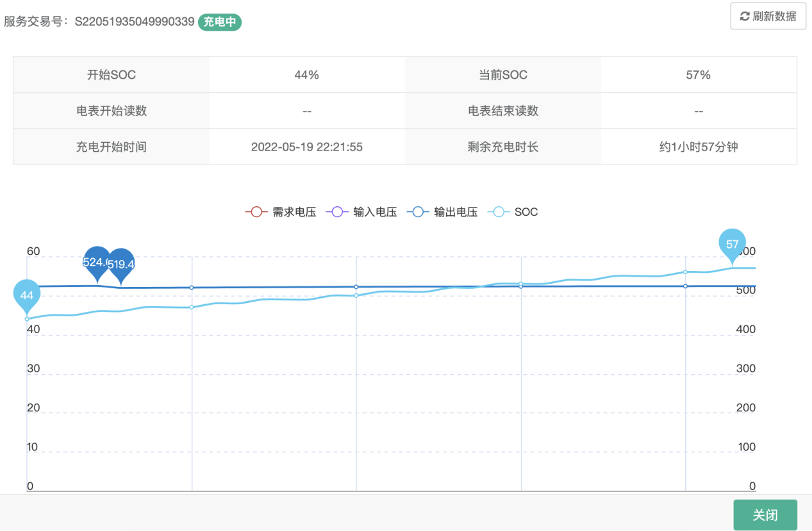The width and height of the screenshot is (812, 531).
Task: Click the 500 label on right axis
Action: (x=745, y=290)
